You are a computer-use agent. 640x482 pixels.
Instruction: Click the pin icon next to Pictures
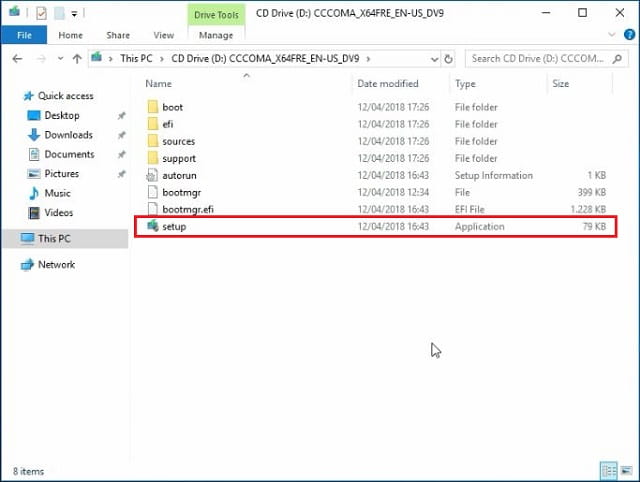pyautogui.click(x=121, y=174)
